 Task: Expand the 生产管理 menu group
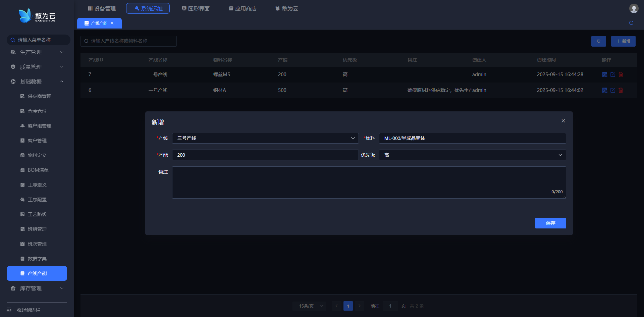pyautogui.click(x=37, y=52)
